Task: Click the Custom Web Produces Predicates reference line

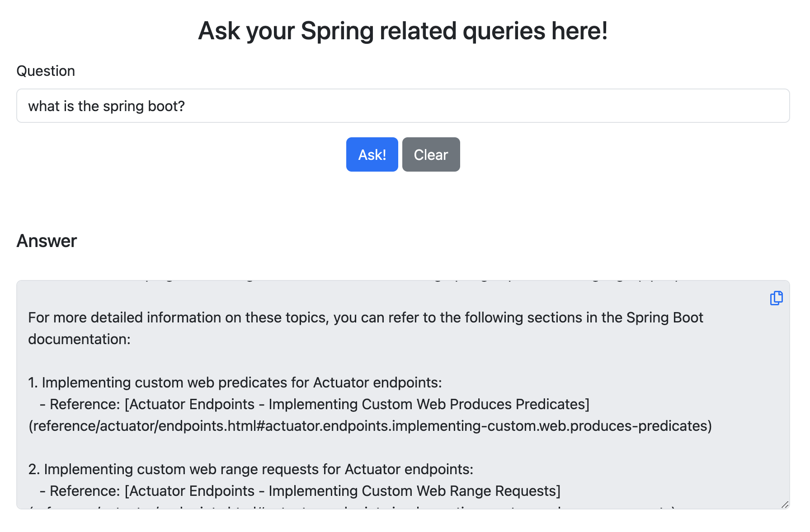Action: click(314, 404)
